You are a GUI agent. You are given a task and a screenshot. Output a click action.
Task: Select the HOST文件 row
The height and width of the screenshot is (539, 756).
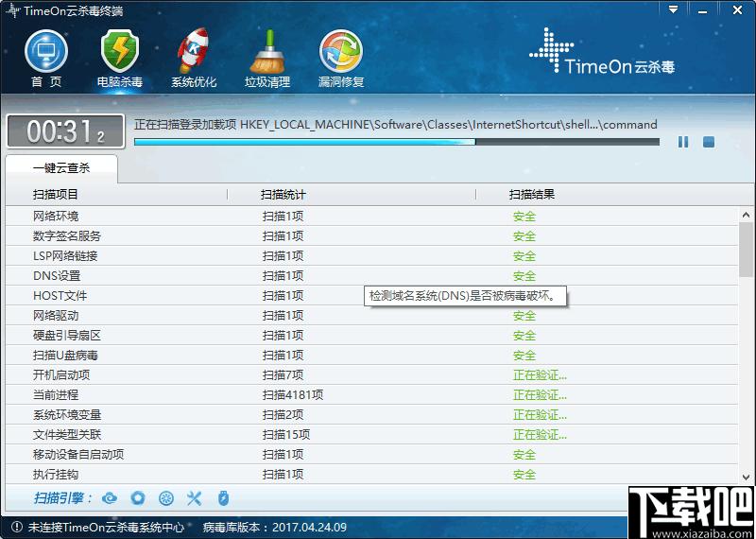coord(371,295)
